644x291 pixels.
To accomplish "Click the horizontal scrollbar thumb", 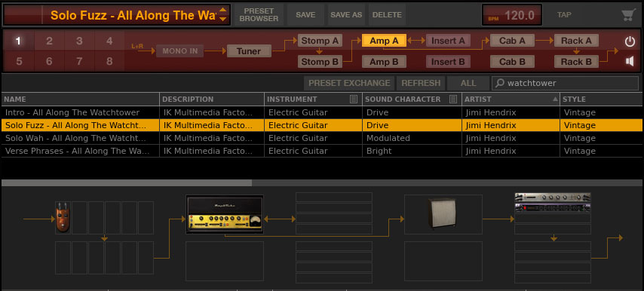I will tap(127, 183).
